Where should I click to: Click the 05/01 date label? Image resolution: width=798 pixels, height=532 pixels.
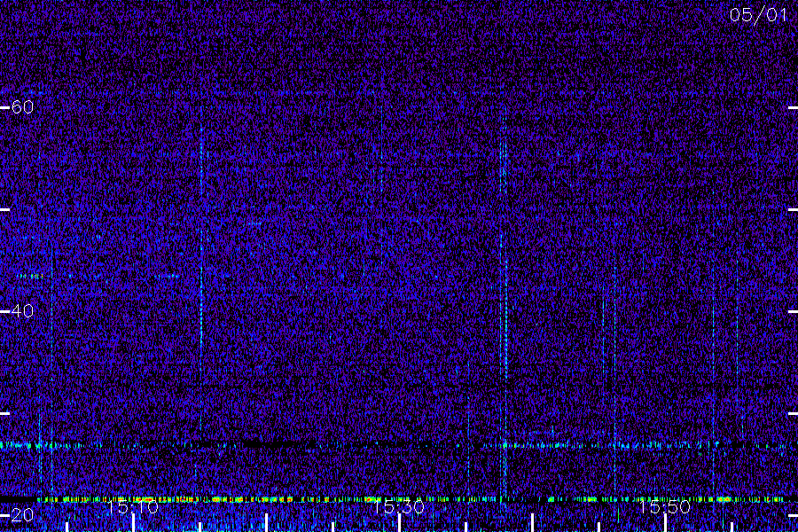758,15
